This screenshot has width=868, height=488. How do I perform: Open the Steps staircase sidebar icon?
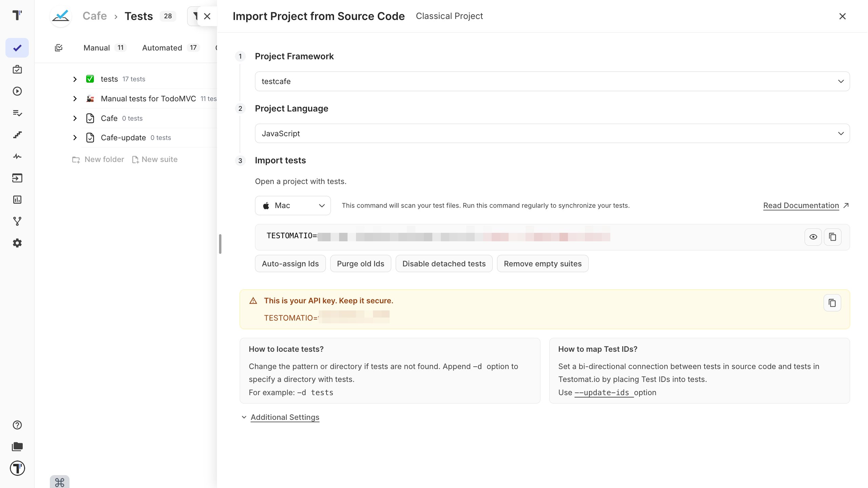(x=17, y=135)
